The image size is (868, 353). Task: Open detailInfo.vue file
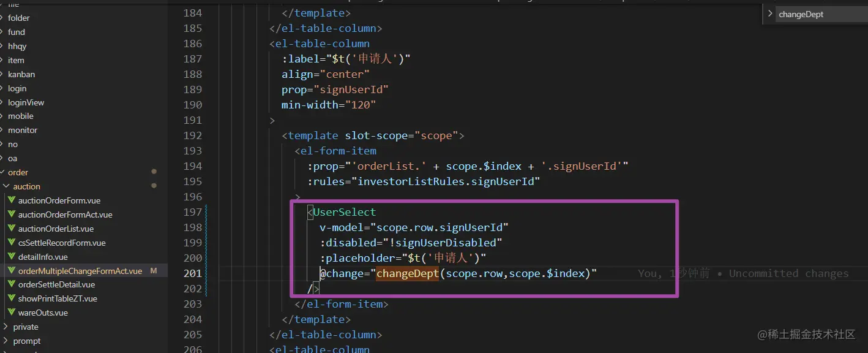click(43, 257)
